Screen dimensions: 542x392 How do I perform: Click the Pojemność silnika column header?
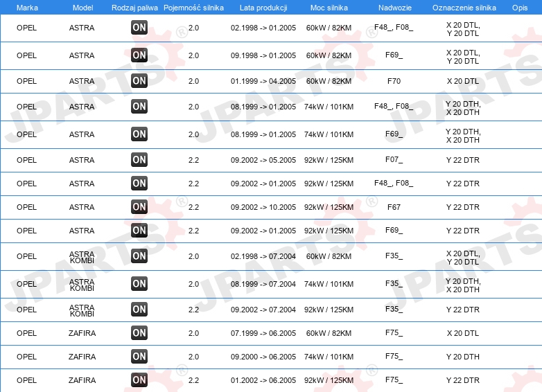(x=193, y=8)
